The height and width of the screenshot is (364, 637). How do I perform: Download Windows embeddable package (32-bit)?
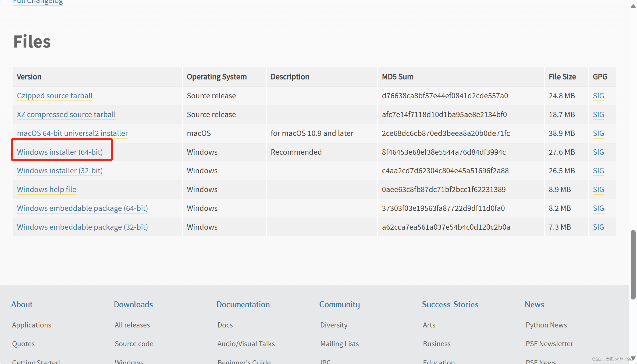(82, 227)
